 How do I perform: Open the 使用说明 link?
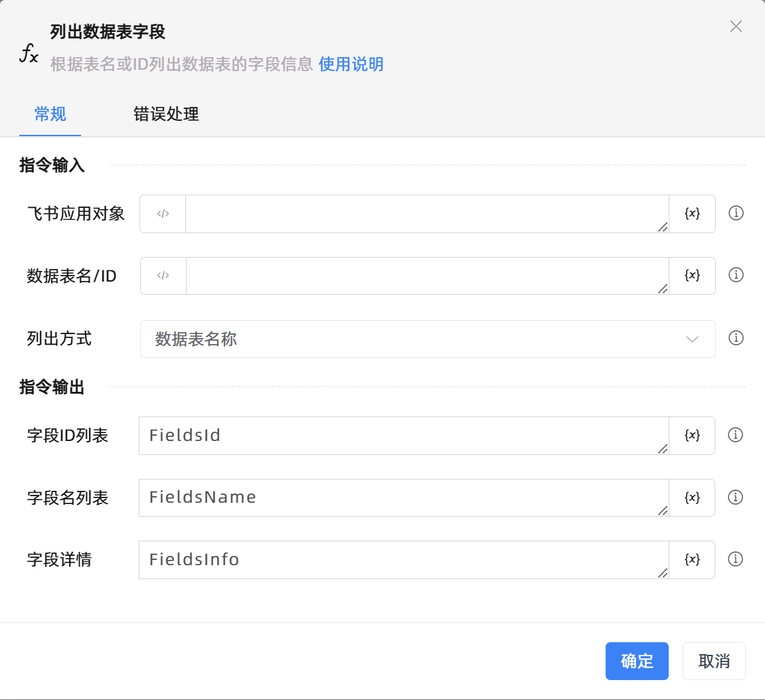(x=351, y=64)
